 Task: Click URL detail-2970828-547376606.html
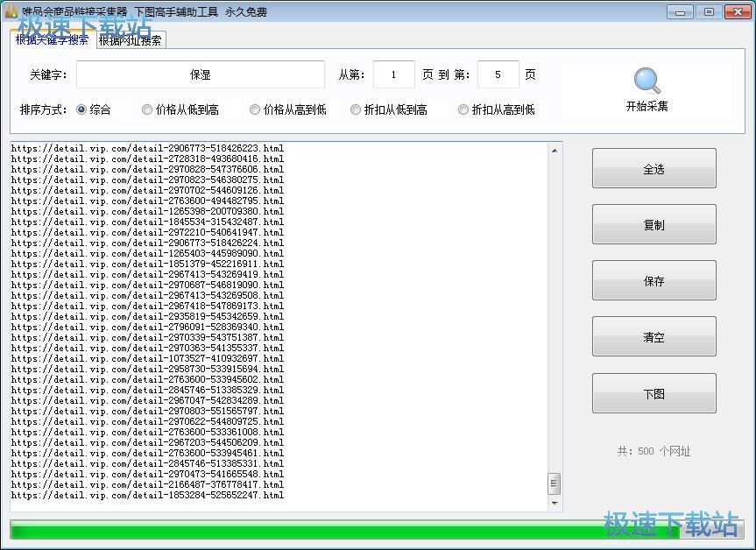click(147, 169)
